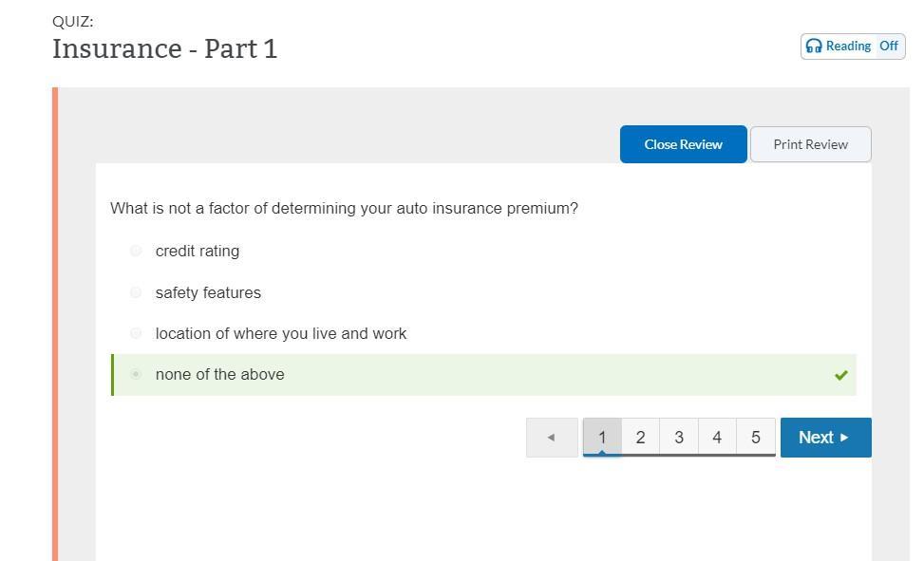Switch to question page 4
The height and width of the screenshot is (561, 924).
click(717, 438)
